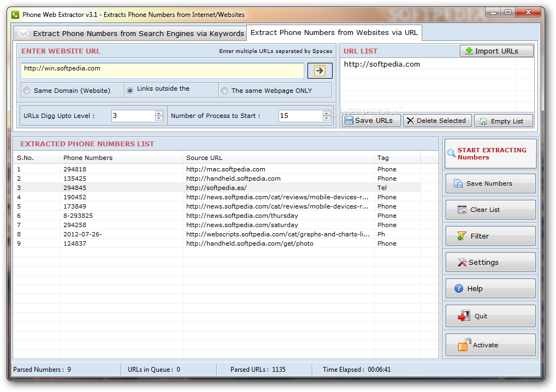
Task: Click Activate button
Action: point(490,345)
